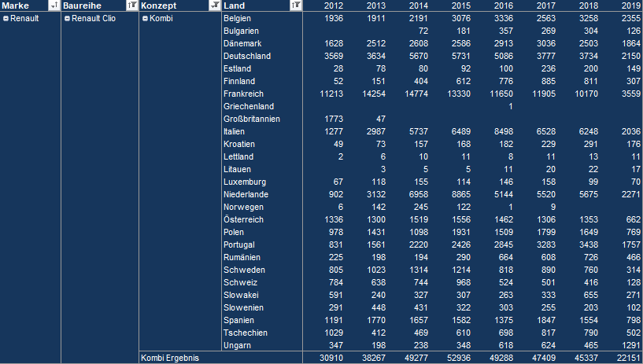Select the 2016 column header

click(x=504, y=6)
